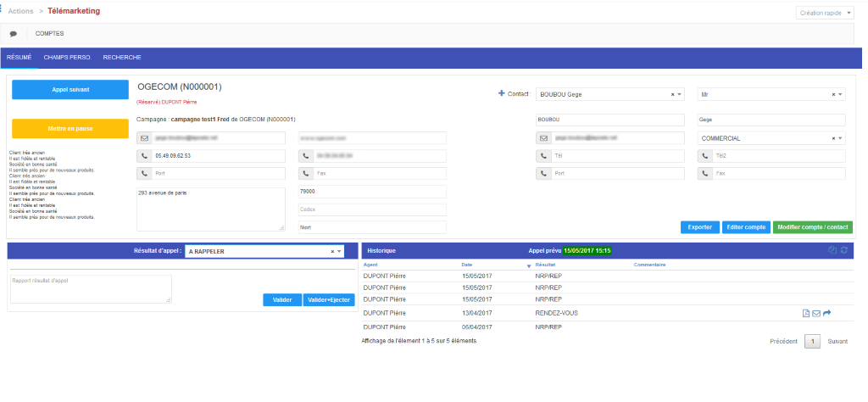Refresh the Historique list
The width and height of the screenshot is (868, 402).
click(843, 250)
